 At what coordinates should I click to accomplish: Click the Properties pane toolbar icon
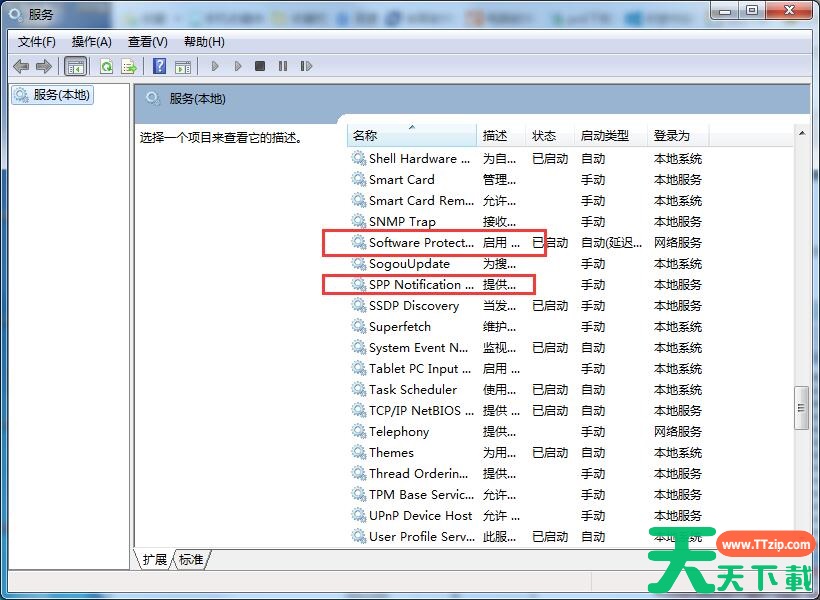(x=183, y=66)
